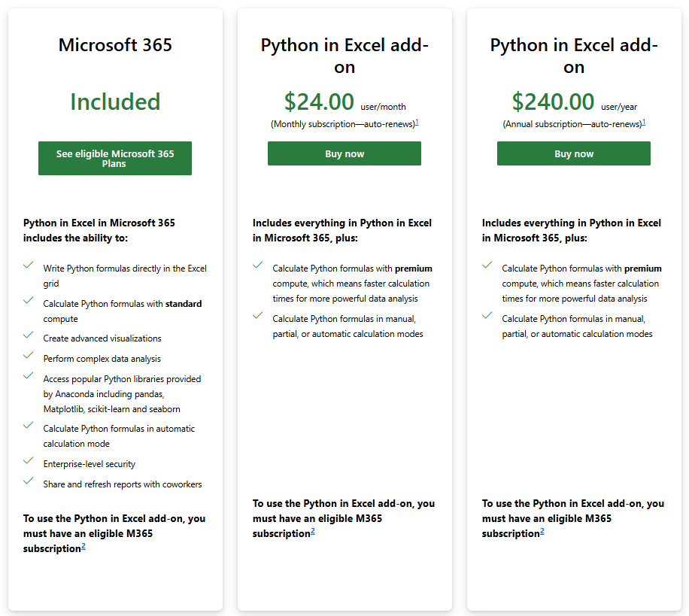Click the $240.00 user/year price
Image resolution: width=689 pixels, height=616 pixels.
[575, 102]
